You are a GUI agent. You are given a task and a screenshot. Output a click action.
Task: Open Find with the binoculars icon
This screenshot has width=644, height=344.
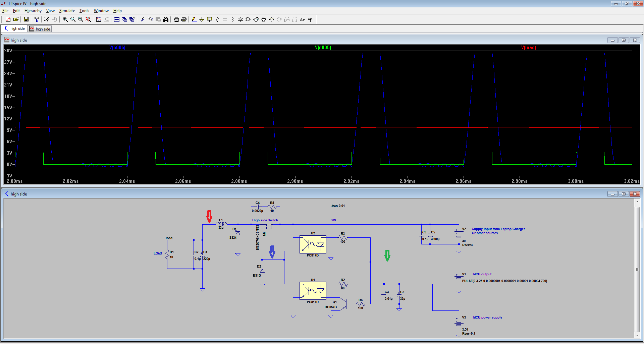pos(166,19)
